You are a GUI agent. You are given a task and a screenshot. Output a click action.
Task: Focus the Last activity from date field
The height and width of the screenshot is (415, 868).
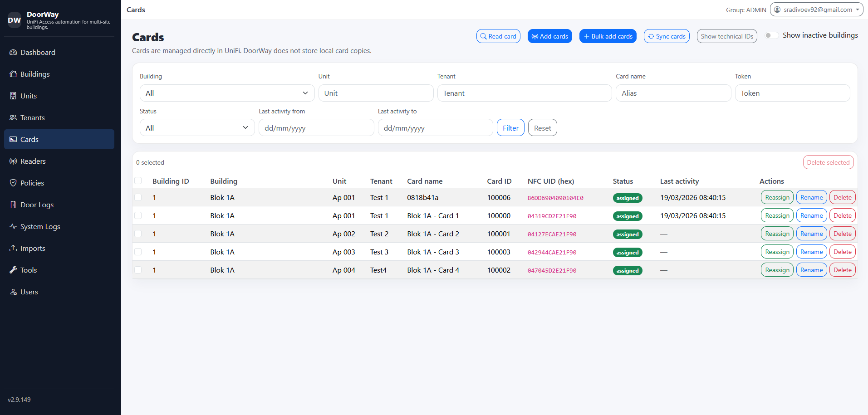[x=316, y=128]
